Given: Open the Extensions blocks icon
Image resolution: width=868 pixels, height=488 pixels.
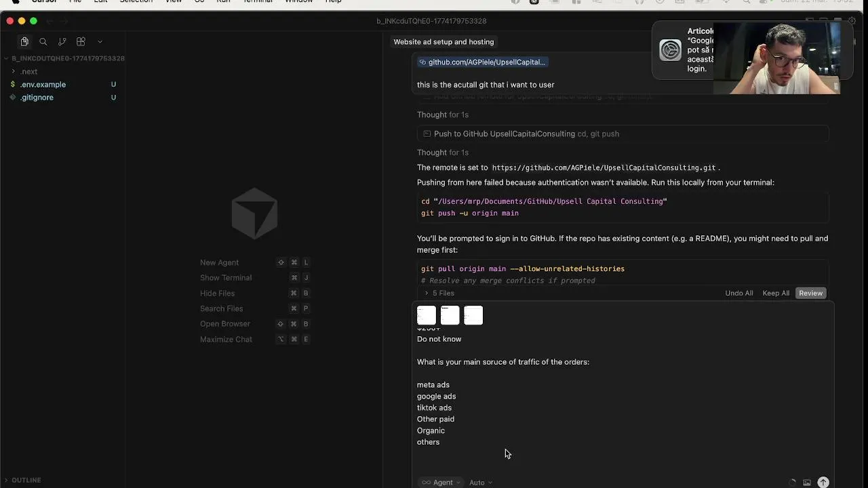Looking at the screenshot, I should (x=81, y=41).
